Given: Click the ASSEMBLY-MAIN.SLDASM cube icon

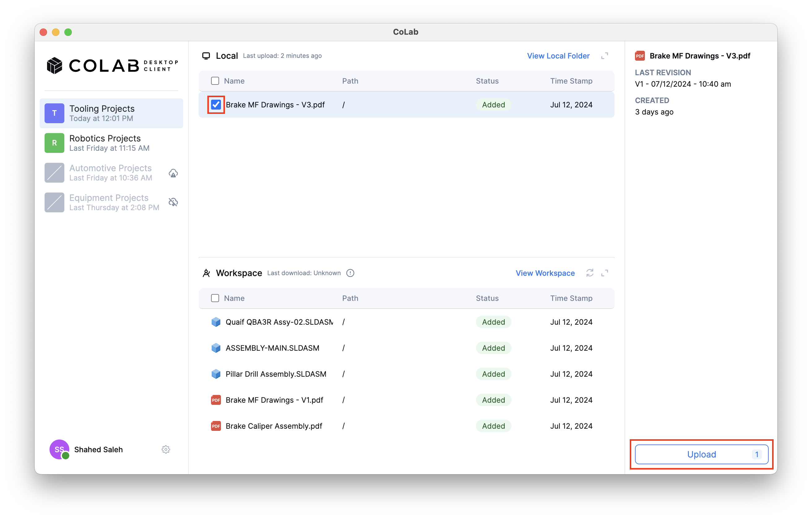Looking at the screenshot, I should tap(216, 348).
